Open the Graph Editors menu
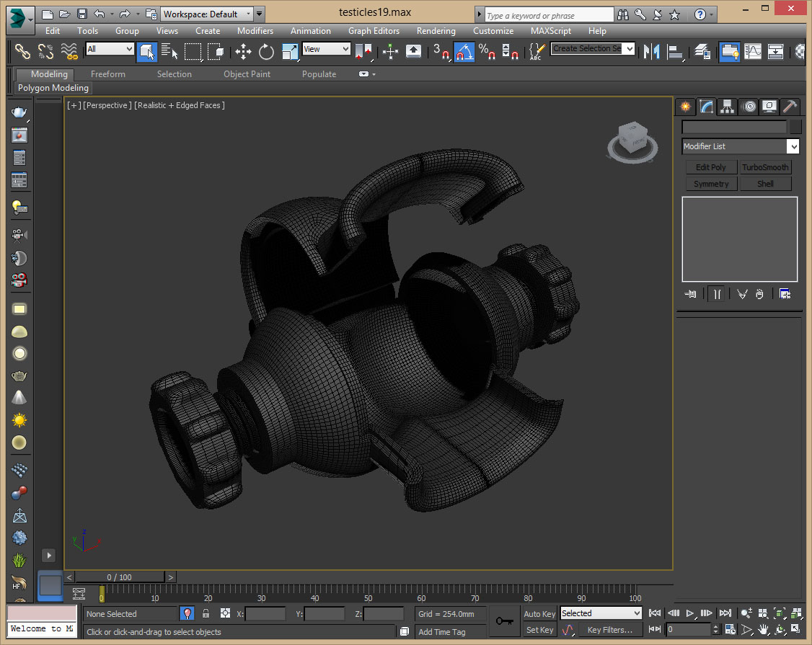This screenshot has height=645, width=812. (x=374, y=31)
